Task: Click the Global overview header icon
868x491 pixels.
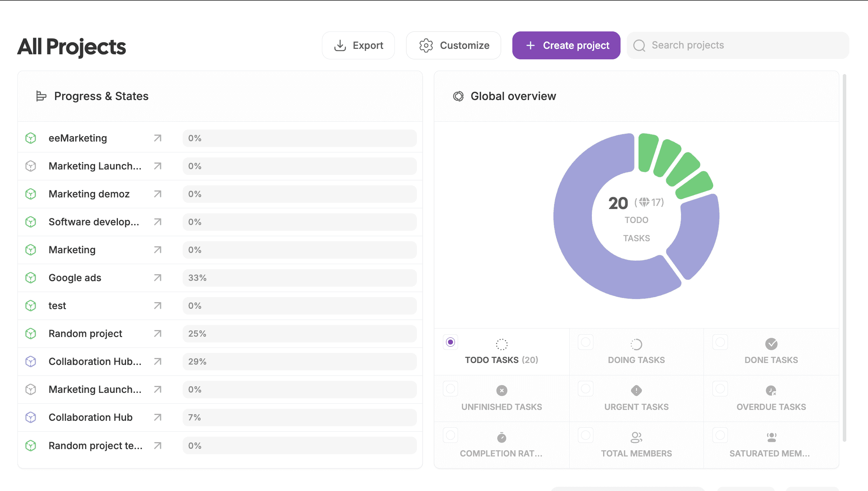Action: click(458, 96)
